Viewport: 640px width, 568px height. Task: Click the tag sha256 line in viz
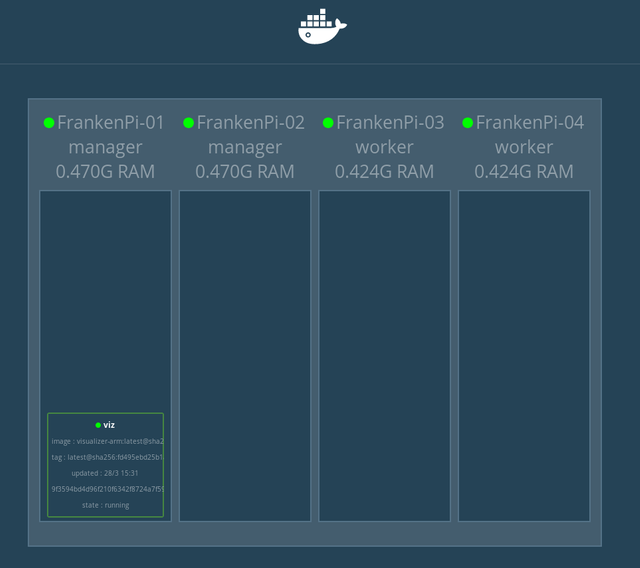pos(106,457)
